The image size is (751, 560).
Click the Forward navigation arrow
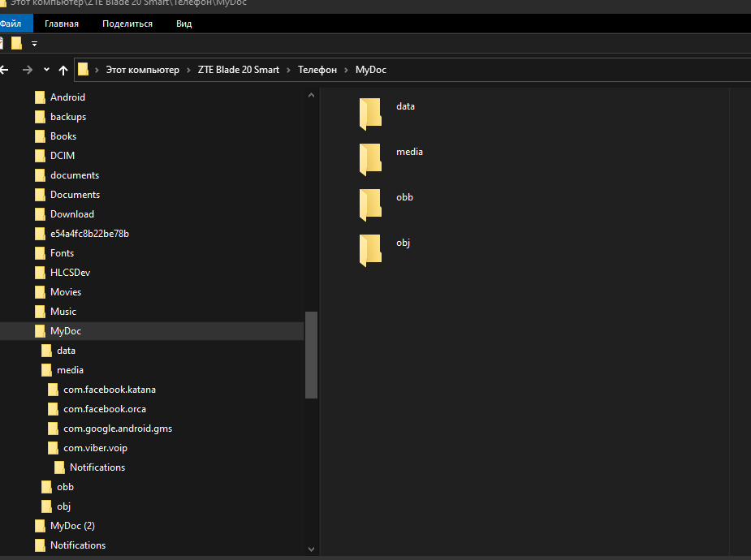pyautogui.click(x=28, y=70)
